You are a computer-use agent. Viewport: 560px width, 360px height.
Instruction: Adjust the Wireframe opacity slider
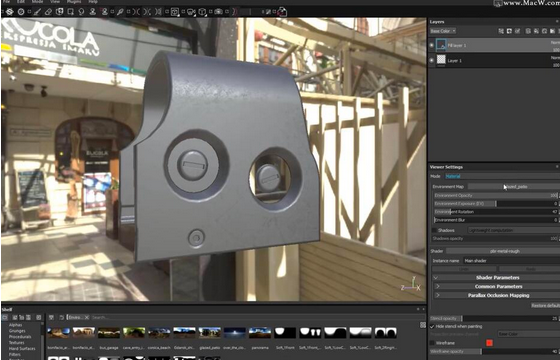(494, 351)
